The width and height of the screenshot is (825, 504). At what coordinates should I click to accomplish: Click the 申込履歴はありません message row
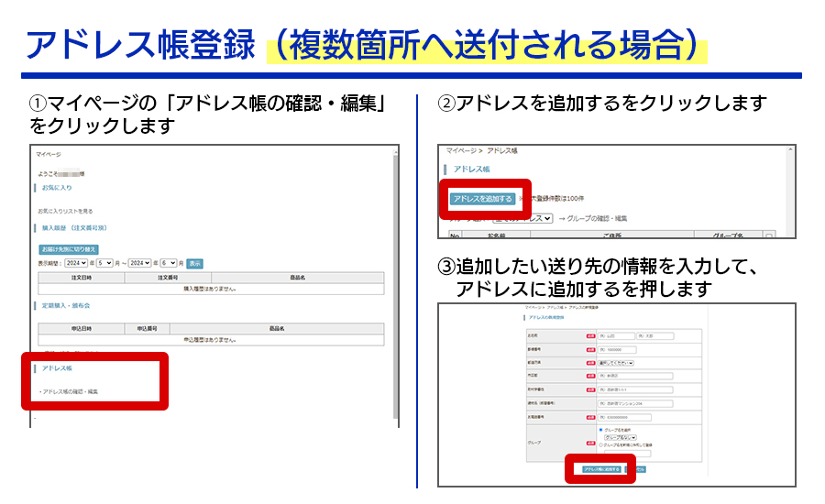click(x=211, y=340)
